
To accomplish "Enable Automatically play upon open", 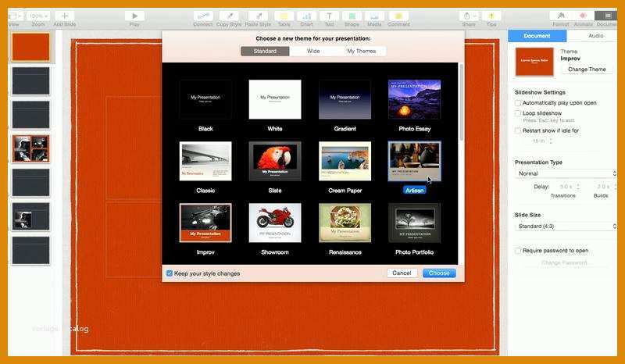I will tap(518, 103).
